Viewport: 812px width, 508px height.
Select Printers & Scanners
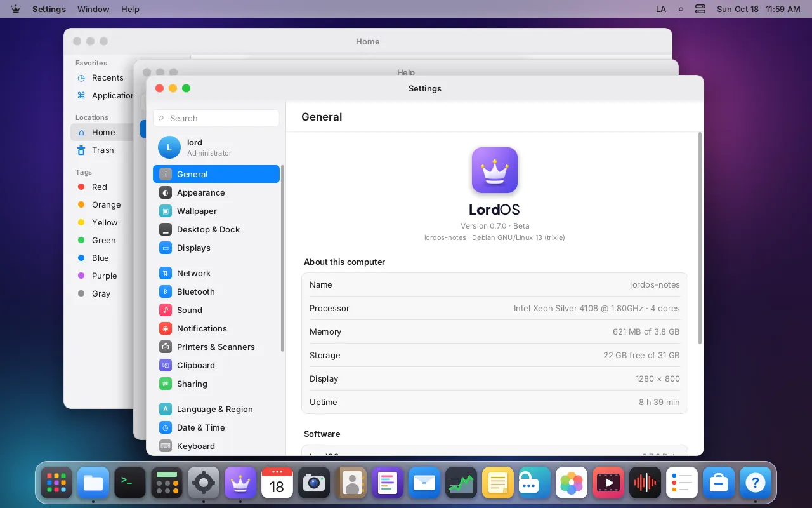click(x=216, y=347)
